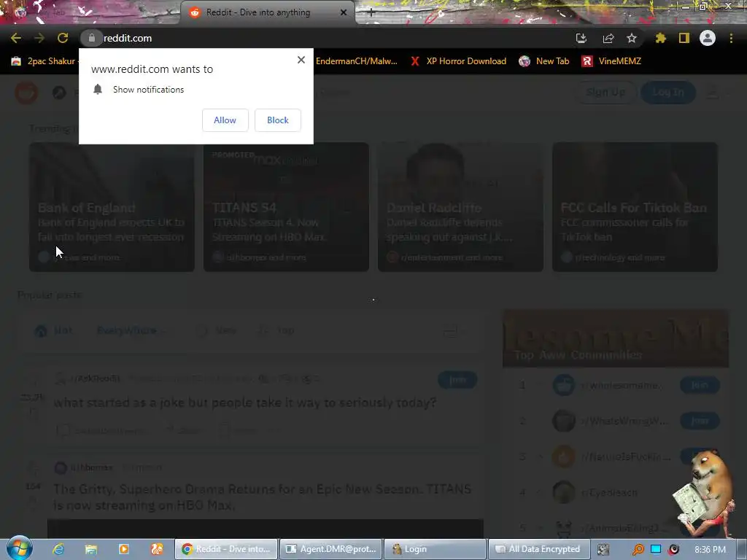Open the Everywhere location dropdown
This screenshot has width=747, height=560.
(x=131, y=330)
